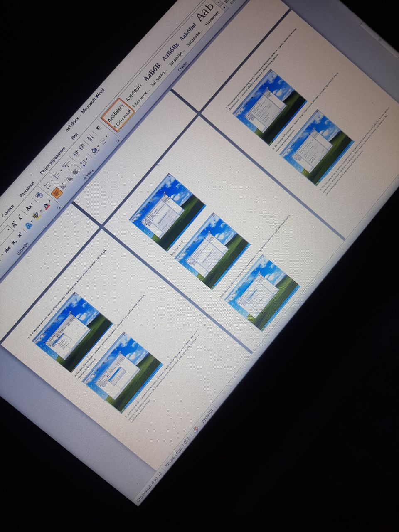Viewport: 399px width, 532px height.
Task: Open the Шрифт dialog launcher
Action: pos(59,208)
